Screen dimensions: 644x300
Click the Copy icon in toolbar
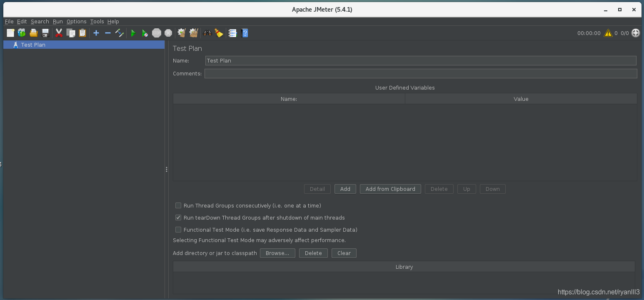71,33
